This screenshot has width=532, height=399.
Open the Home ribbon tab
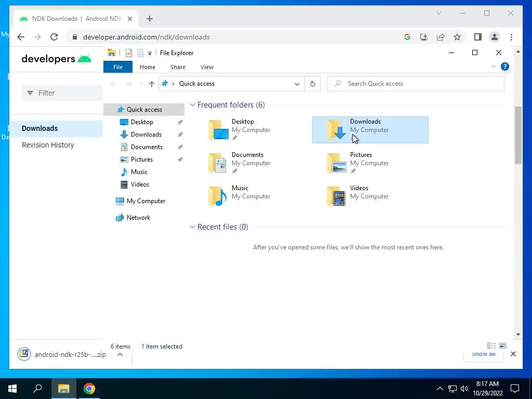click(147, 67)
